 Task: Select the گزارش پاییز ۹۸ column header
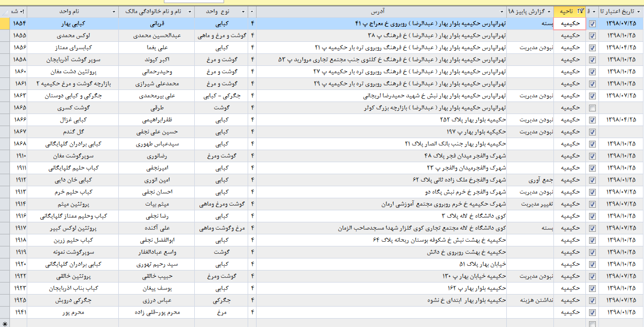click(530, 12)
